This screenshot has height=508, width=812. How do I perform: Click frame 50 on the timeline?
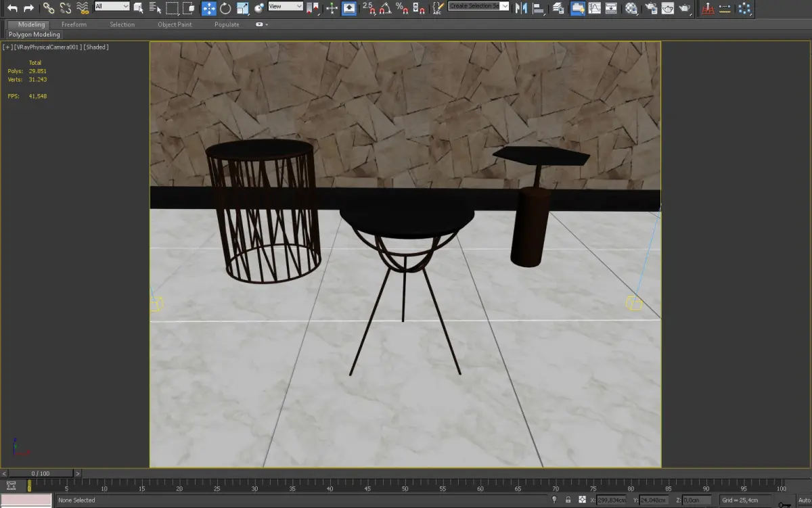tap(405, 486)
